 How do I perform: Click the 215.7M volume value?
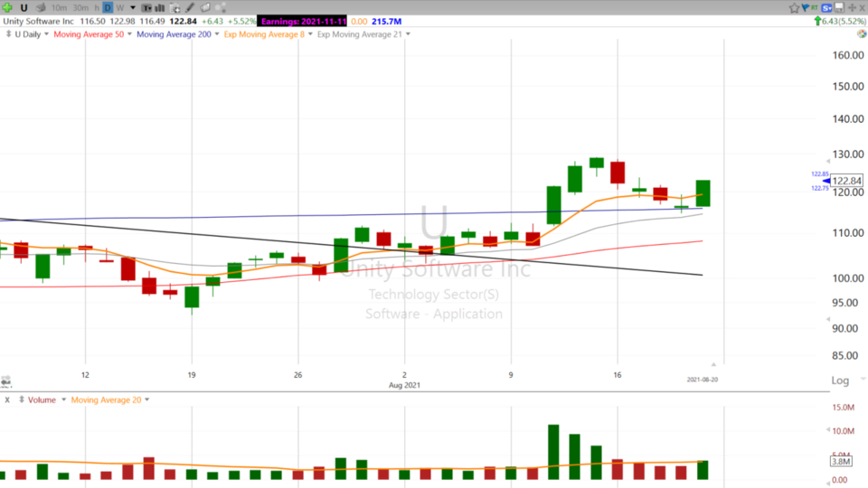point(386,21)
